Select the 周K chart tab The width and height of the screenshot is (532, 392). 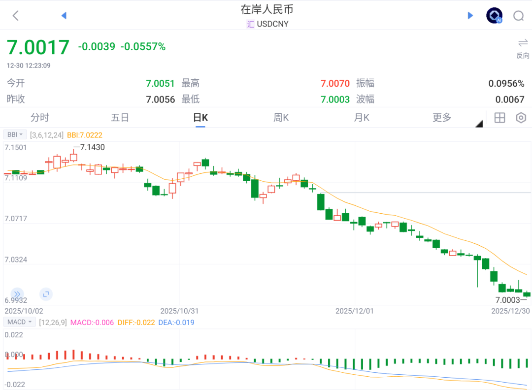281,118
